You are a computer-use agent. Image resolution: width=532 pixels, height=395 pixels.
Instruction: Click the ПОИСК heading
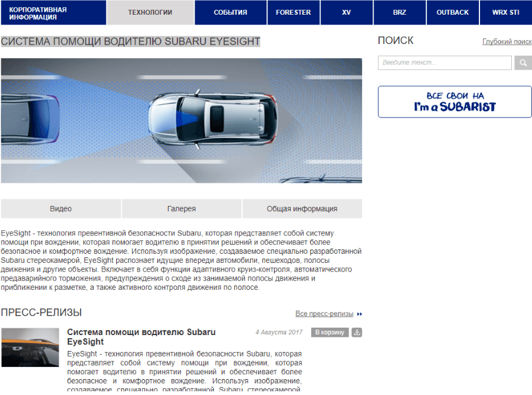[396, 41]
